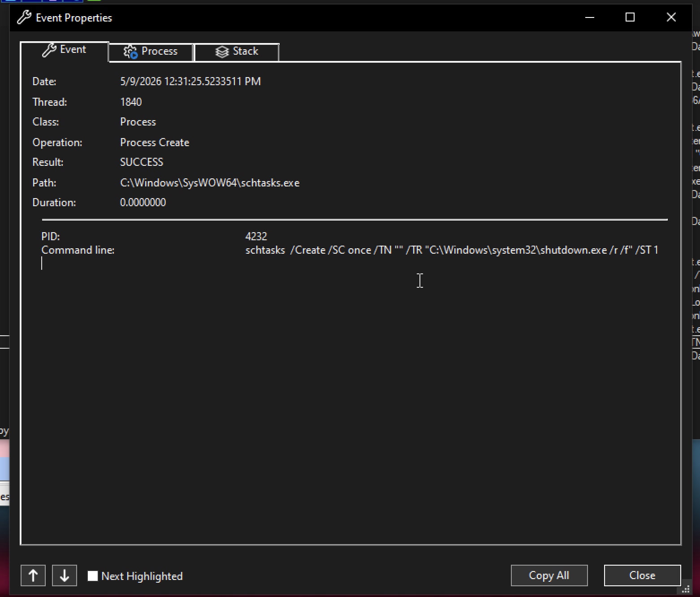The width and height of the screenshot is (700, 597).
Task: Switch to the Event tab
Action: point(65,51)
